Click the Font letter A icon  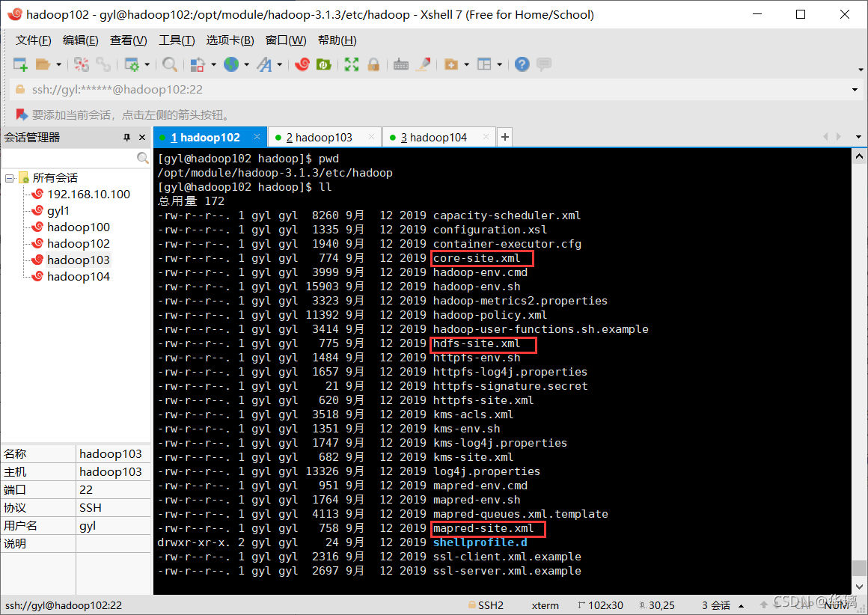click(x=265, y=64)
